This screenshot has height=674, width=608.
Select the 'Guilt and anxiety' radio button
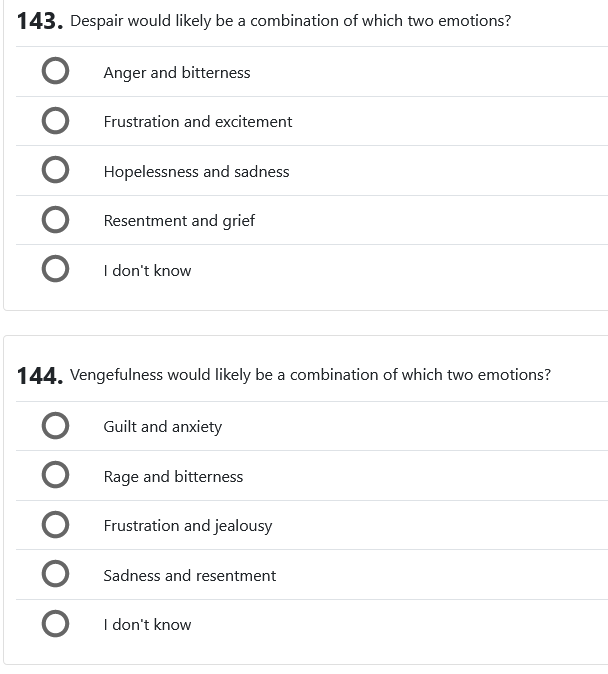click(x=56, y=426)
